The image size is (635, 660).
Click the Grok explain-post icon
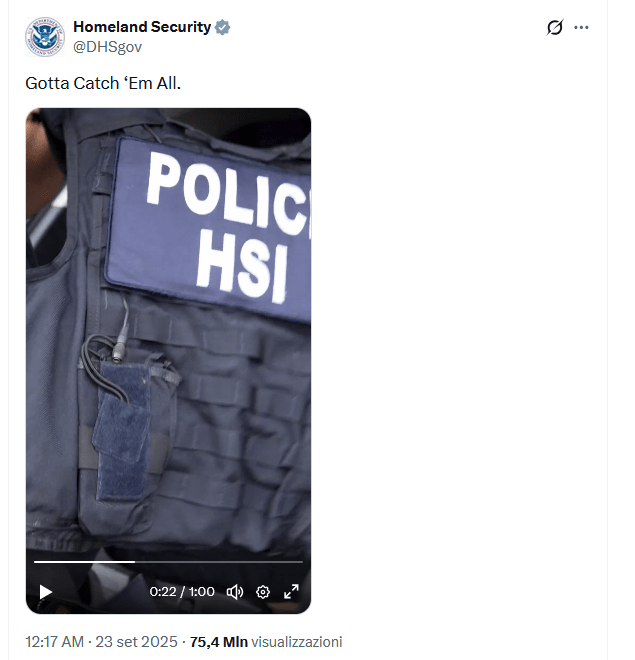[555, 27]
